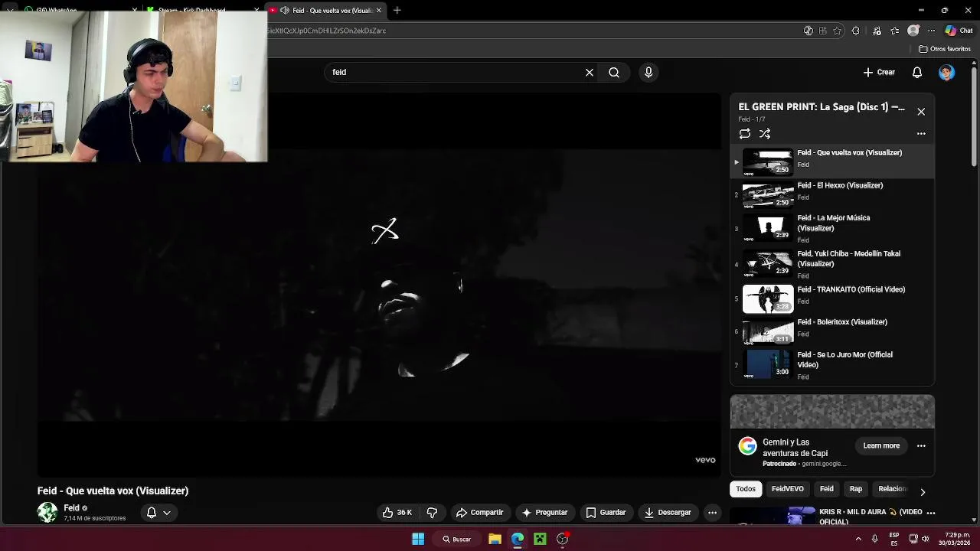Like the video with 36 K thumbs-up

[x=397, y=513]
